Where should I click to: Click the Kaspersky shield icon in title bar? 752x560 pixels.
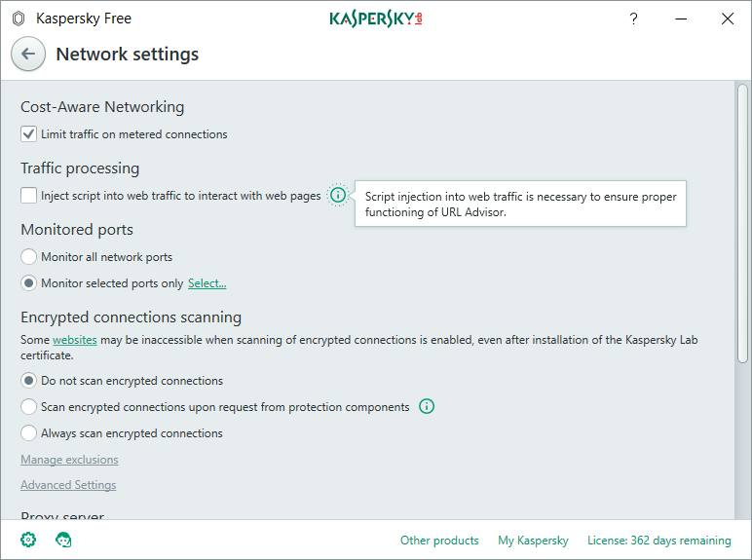pyautogui.click(x=19, y=19)
